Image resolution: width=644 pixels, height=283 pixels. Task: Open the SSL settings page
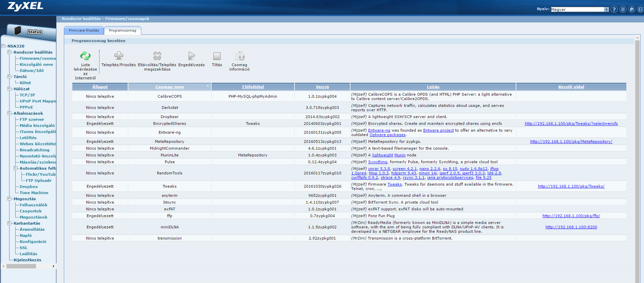[23, 248]
